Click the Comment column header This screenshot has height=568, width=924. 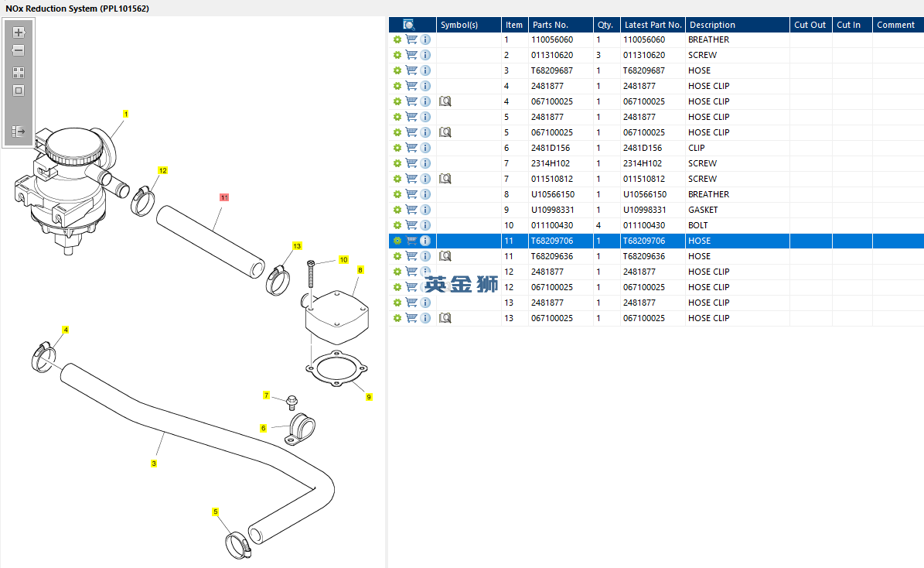coord(898,25)
